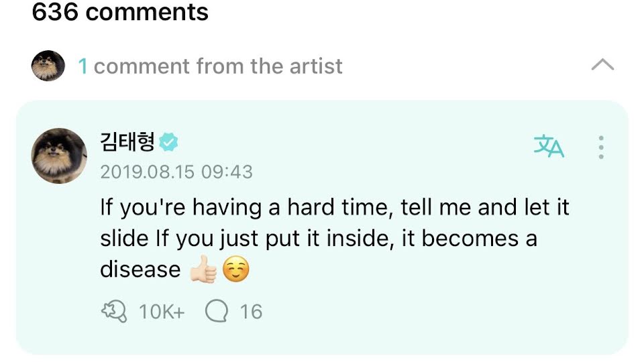Tap the number 1 in artist comment count
This screenshot has height=362, width=644.
[83, 66]
